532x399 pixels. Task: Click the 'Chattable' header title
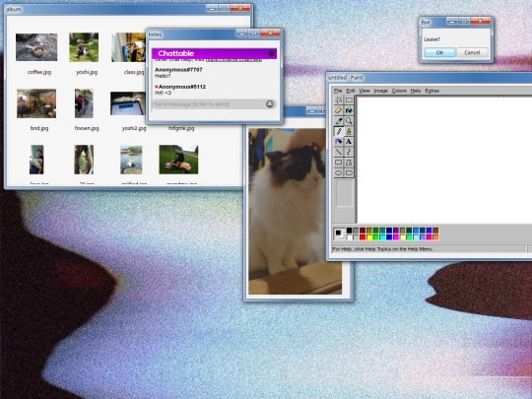pos(175,53)
